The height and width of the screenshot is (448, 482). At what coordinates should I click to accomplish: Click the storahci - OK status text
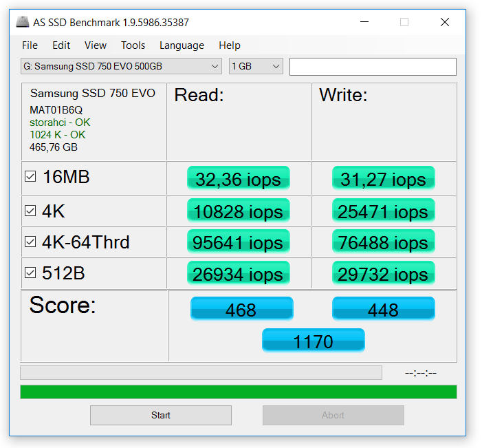60,122
